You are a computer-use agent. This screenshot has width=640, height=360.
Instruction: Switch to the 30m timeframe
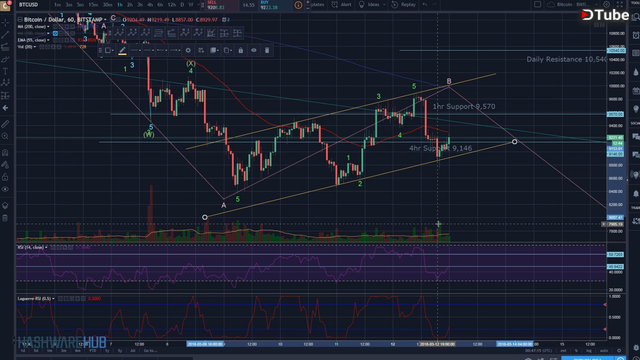[x=107, y=5]
